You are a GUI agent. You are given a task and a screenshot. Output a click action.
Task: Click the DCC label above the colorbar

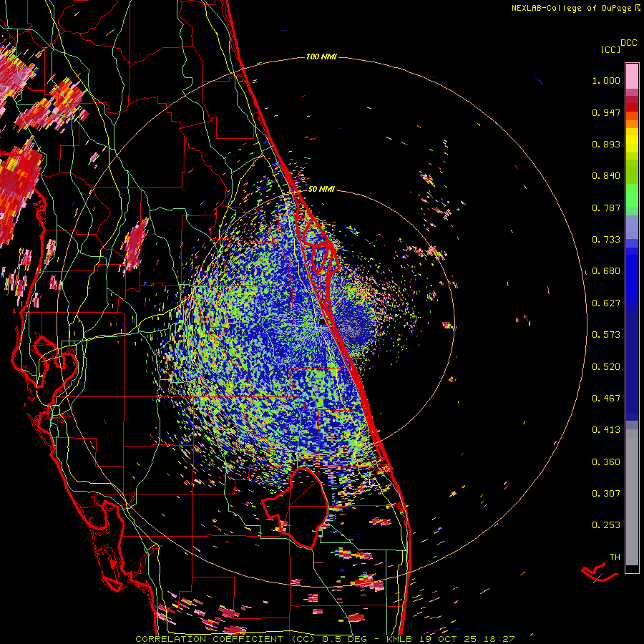click(x=628, y=43)
